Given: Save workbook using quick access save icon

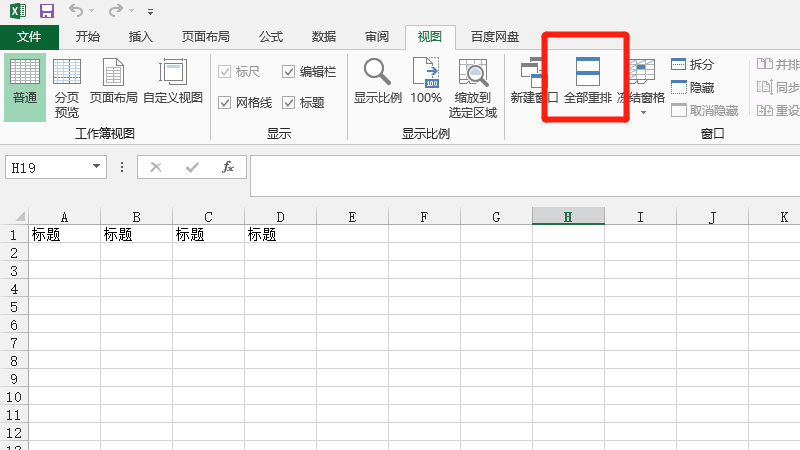Looking at the screenshot, I should coord(46,11).
